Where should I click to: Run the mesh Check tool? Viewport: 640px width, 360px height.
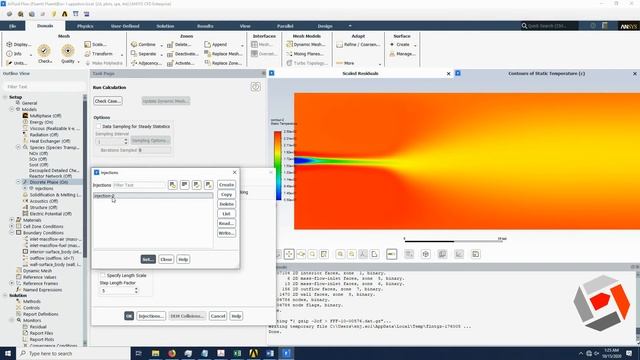pos(44,53)
